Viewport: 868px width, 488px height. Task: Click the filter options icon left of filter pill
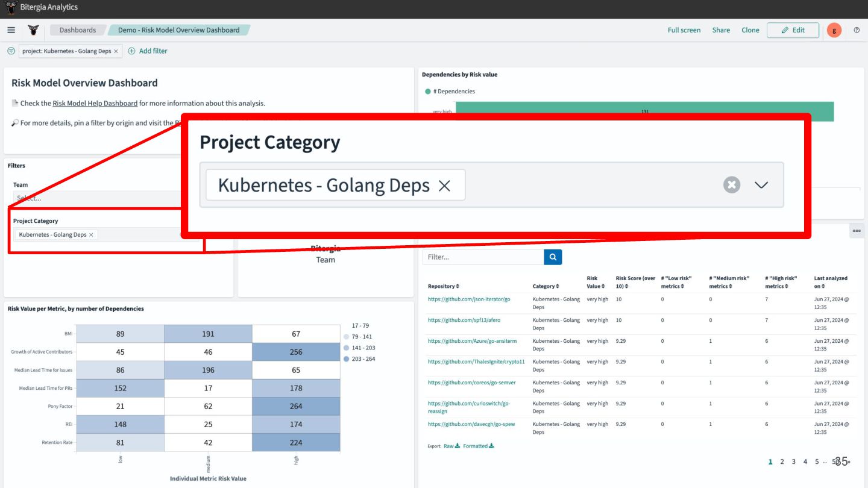click(11, 51)
